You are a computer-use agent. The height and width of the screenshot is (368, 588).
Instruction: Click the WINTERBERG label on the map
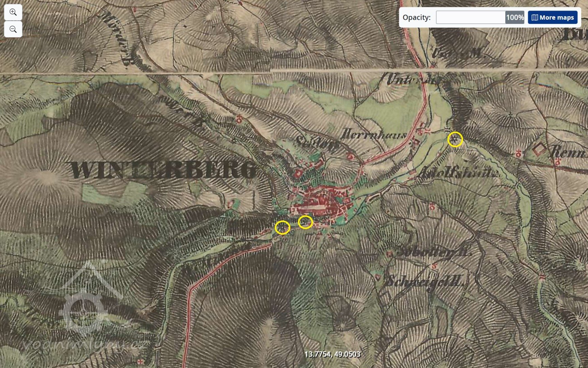[x=163, y=170]
